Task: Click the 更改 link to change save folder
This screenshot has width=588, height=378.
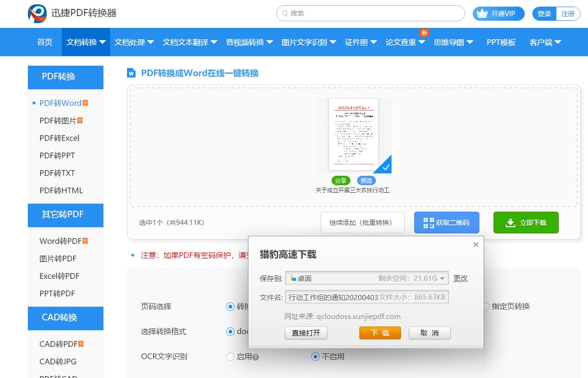Action: pos(460,278)
